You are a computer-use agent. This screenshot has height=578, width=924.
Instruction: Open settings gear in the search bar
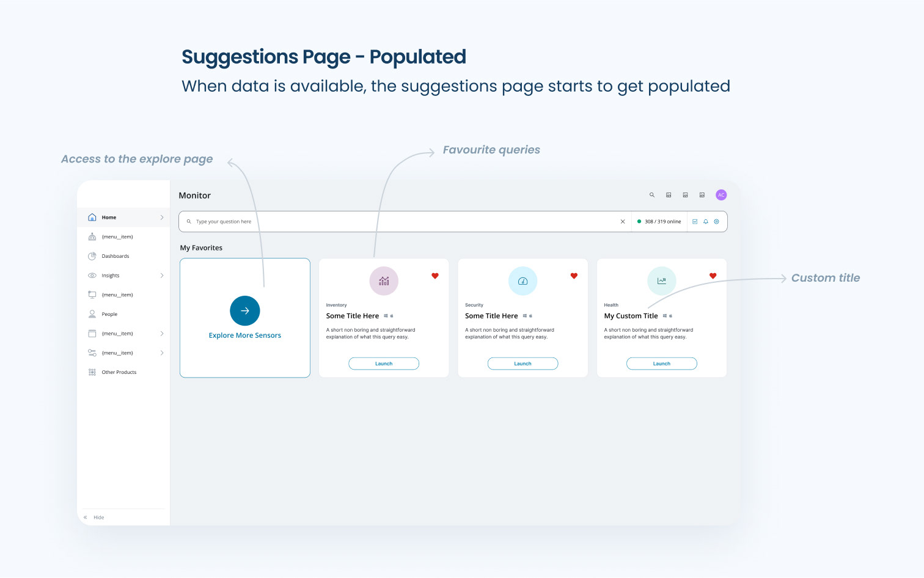point(717,222)
